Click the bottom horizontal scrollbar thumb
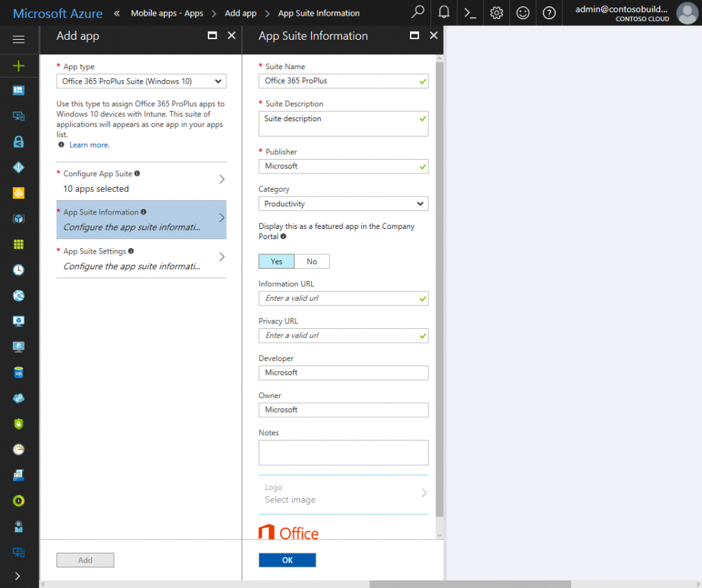 tap(470, 584)
